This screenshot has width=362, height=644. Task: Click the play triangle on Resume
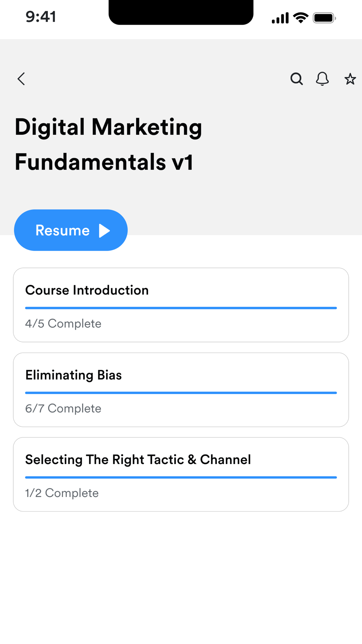(104, 231)
